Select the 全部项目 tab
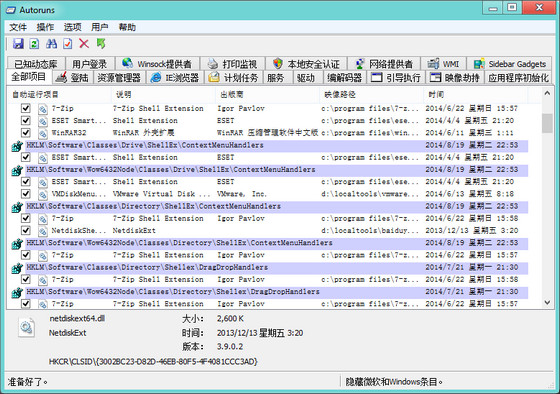Viewport: 560px width, 394px height. [x=29, y=76]
